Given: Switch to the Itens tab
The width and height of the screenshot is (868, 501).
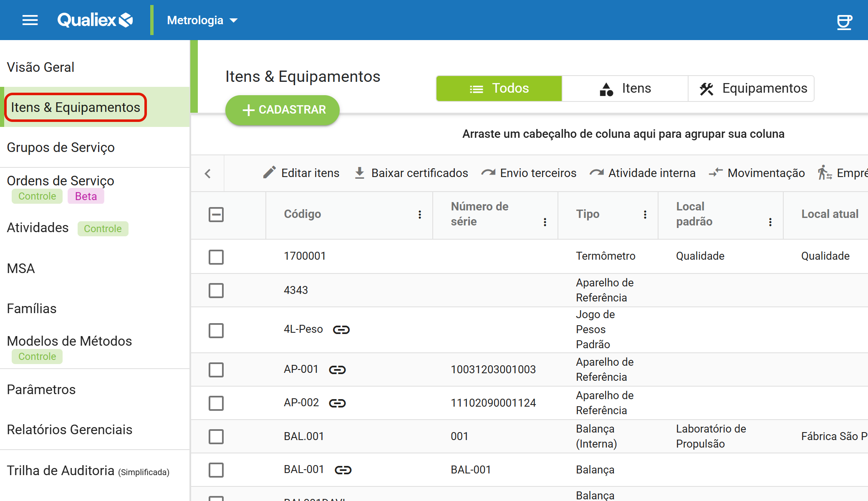Looking at the screenshot, I should tap(625, 89).
